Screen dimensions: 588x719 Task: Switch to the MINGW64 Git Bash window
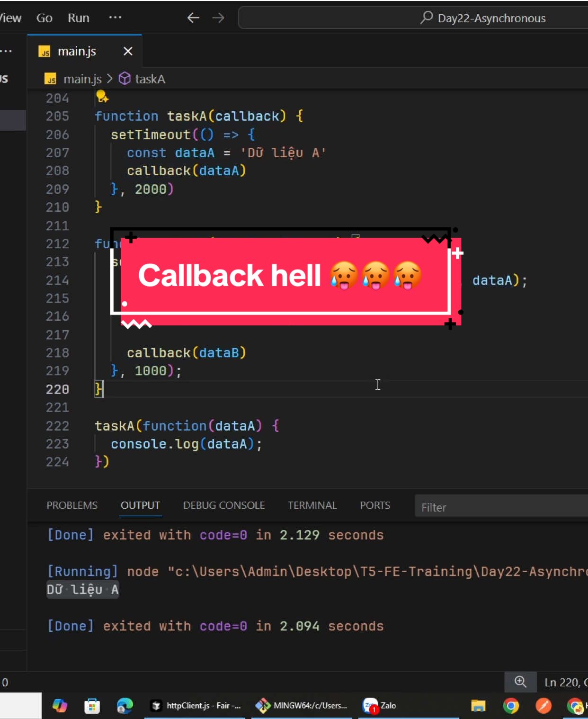point(301,706)
